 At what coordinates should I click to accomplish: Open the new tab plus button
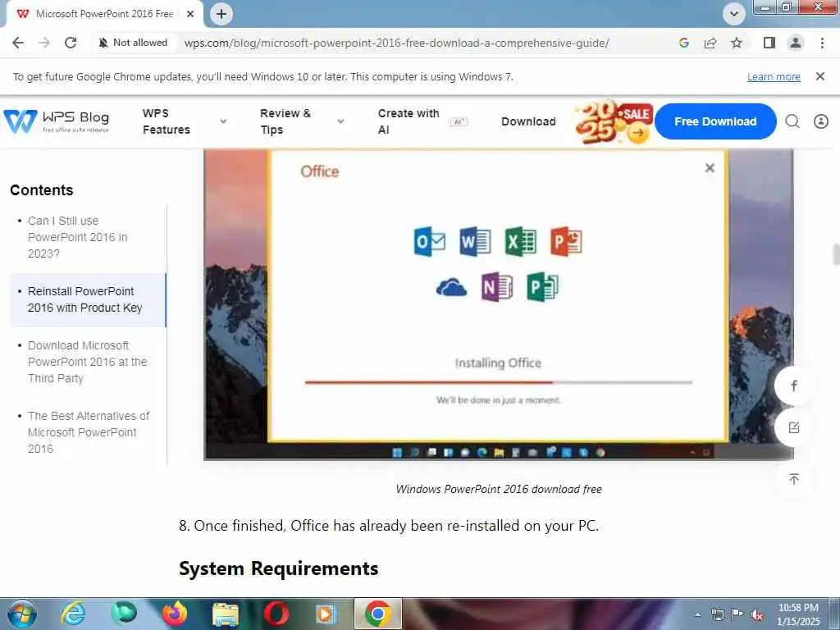(221, 14)
